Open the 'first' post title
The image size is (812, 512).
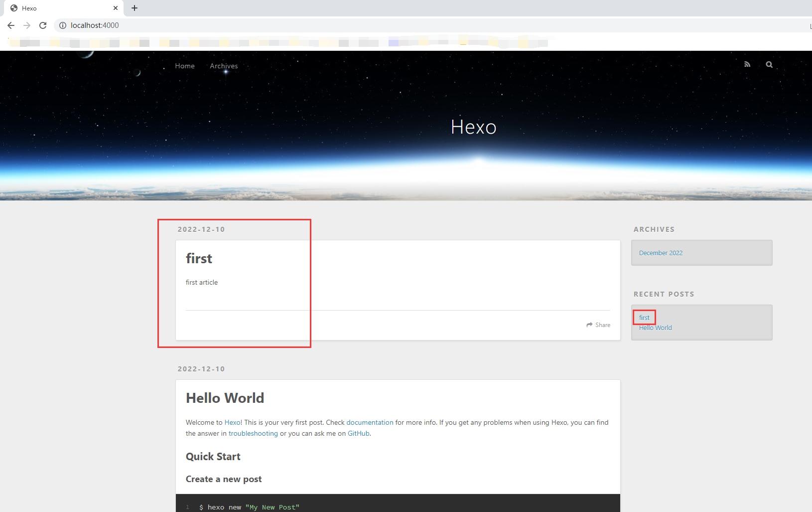[x=199, y=258]
